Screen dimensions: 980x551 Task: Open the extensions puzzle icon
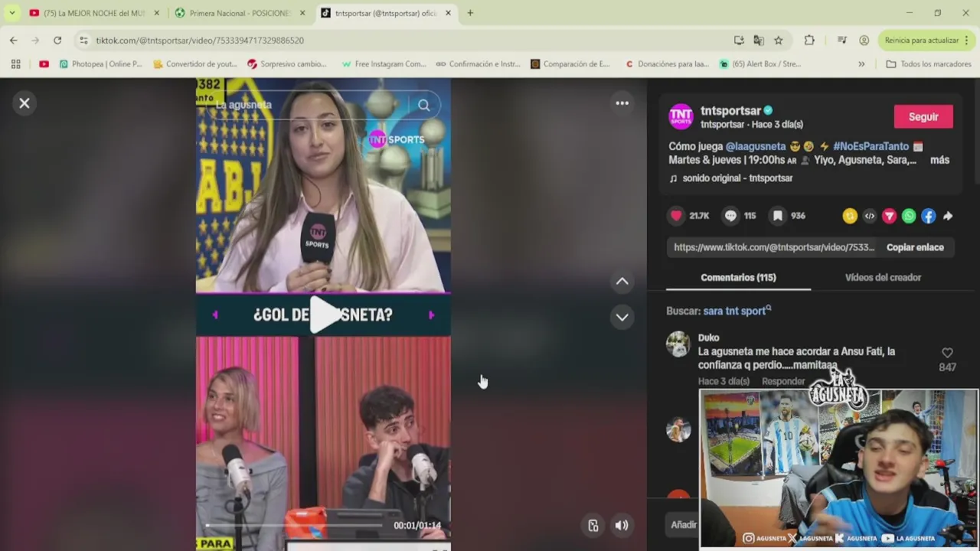pos(809,41)
